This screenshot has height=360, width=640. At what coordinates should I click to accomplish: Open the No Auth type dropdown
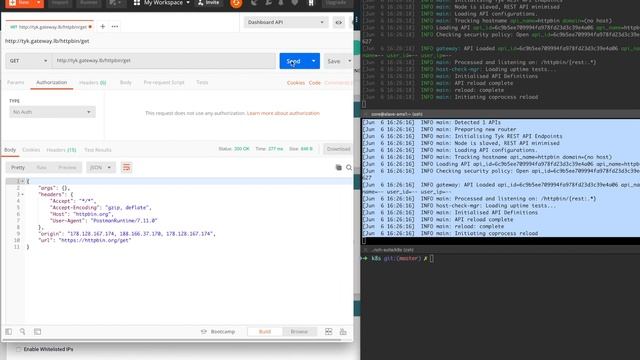[52, 112]
